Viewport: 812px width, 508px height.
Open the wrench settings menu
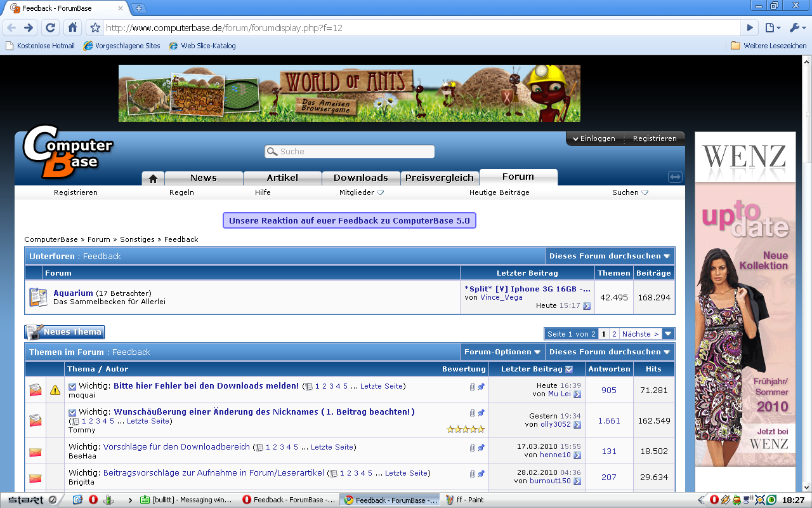(x=797, y=28)
